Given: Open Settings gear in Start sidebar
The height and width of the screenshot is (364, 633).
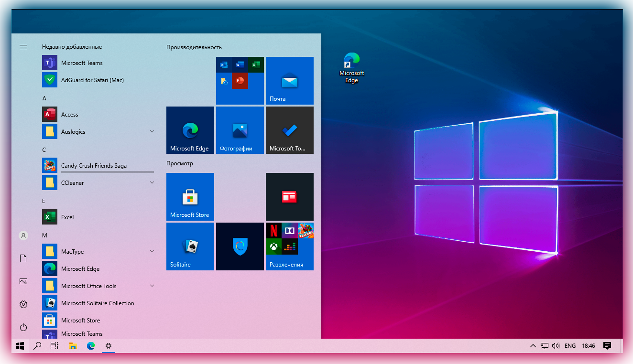Looking at the screenshot, I should [23, 304].
